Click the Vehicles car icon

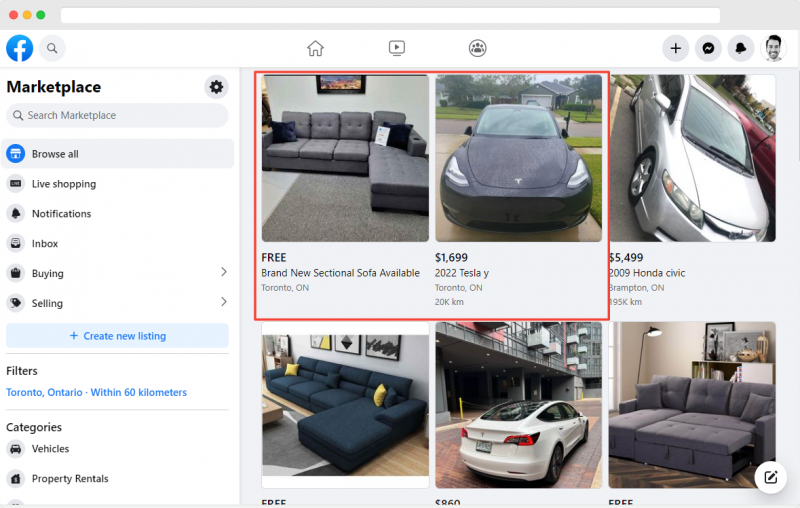[16, 449]
